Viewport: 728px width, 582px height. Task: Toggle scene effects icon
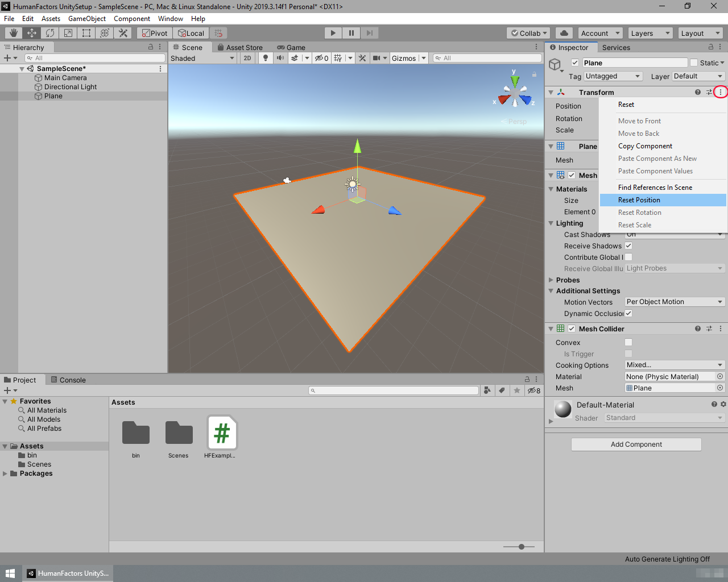pos(295,58)
